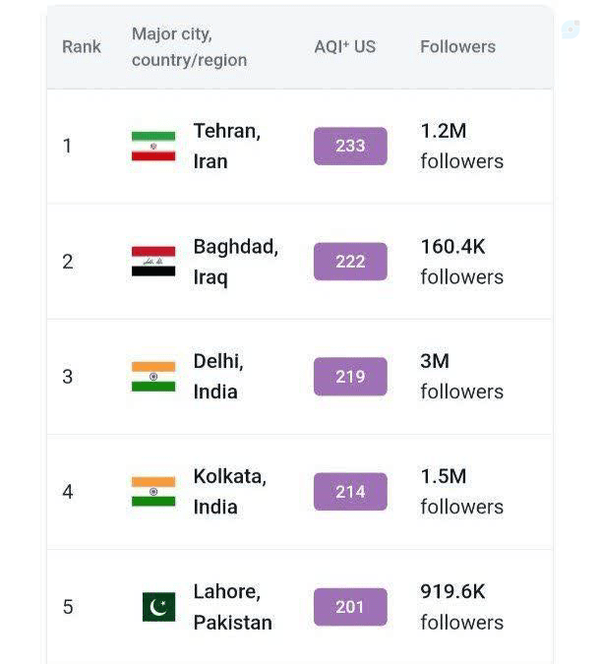Open the Baghdad, Iraq city link
The height and width of the screenshot is (664, 600).
coord(236,262)
